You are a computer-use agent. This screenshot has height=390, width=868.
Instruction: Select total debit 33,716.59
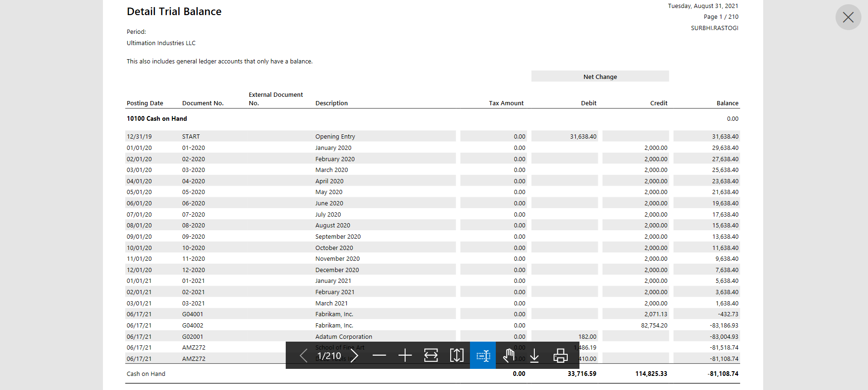click(582, 374)
